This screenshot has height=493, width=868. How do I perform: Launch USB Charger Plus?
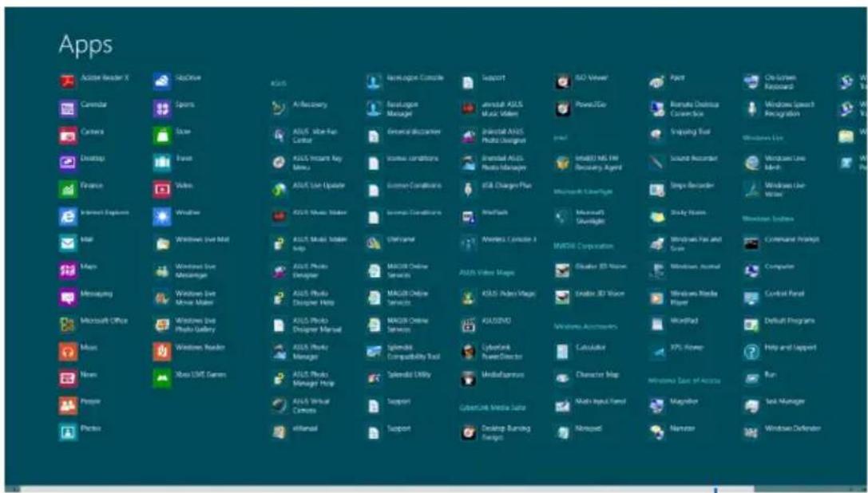click(x=496, y=189)
